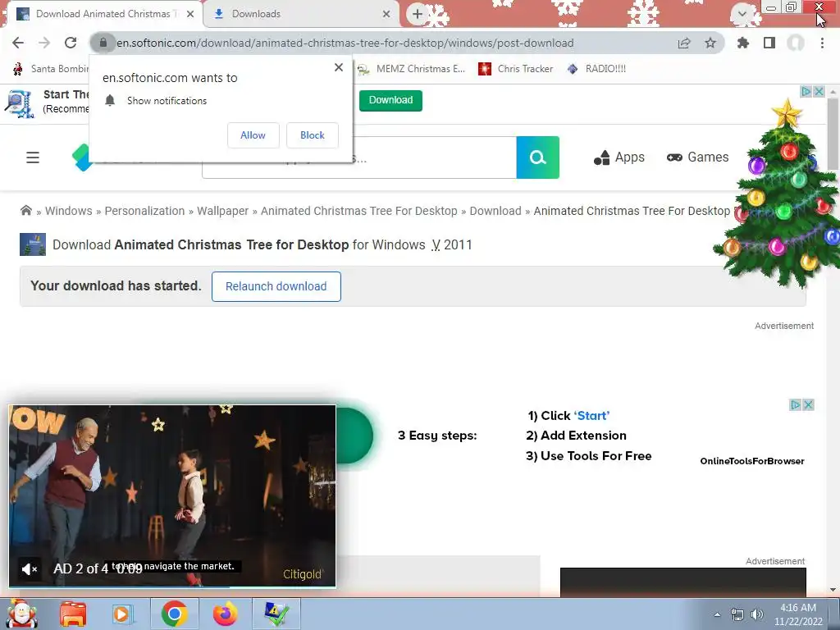Screen dimensions: 840x630
Task: Show hidden system tray icons arrow
Action: coord(717,614)
